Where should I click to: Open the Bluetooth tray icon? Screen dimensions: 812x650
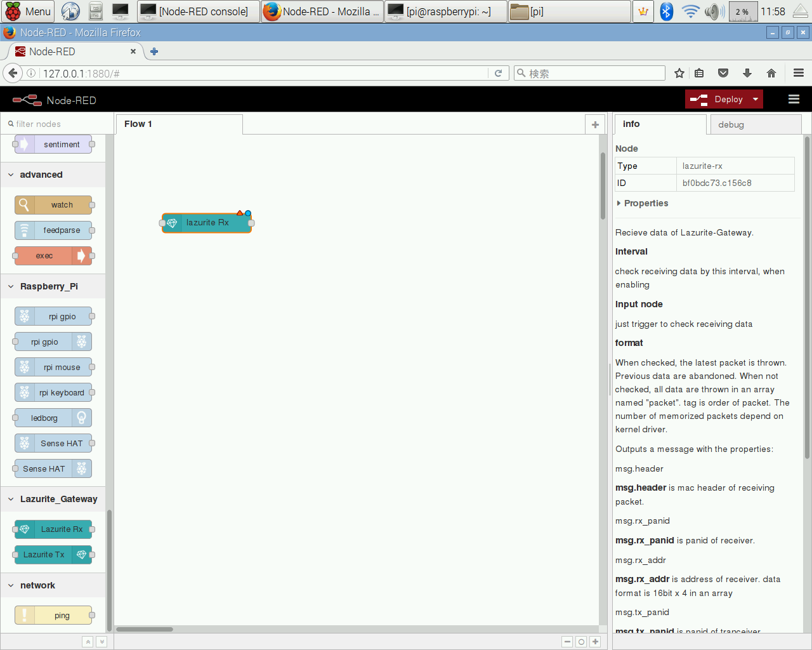[x=666, y=11]
